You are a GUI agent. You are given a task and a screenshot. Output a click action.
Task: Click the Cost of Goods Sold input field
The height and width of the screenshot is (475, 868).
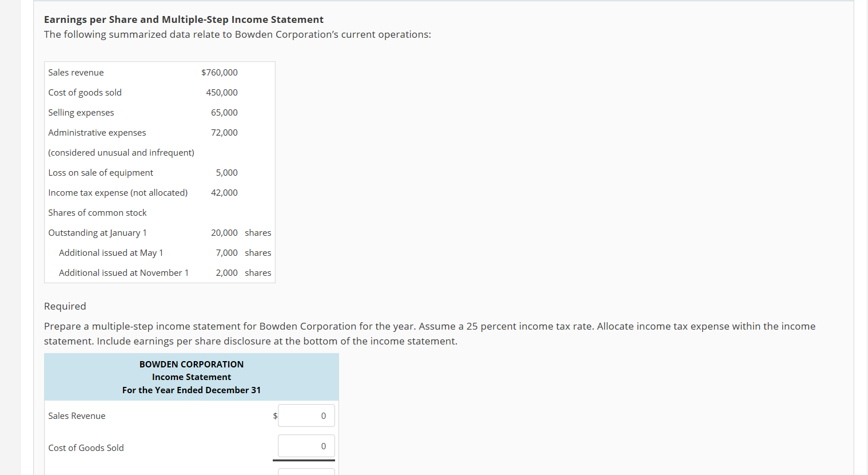(x=306, y=446)
